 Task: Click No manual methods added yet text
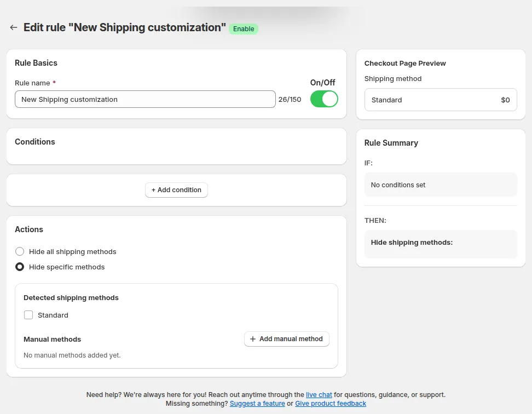point(72,355)
